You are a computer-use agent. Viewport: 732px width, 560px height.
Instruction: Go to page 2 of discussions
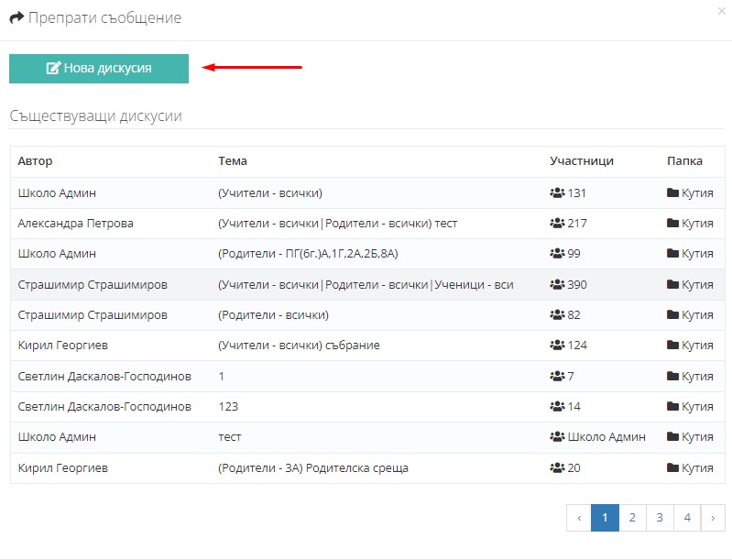click(632, 518)
